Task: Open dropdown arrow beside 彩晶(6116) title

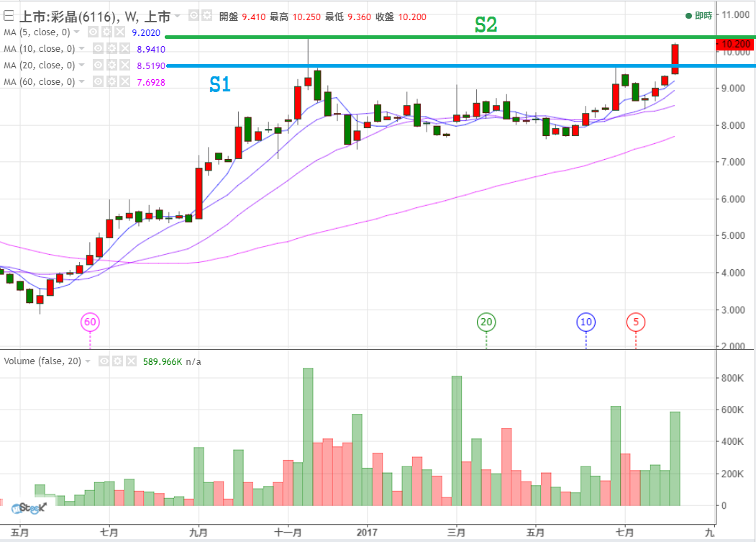Action: point(178,15)
